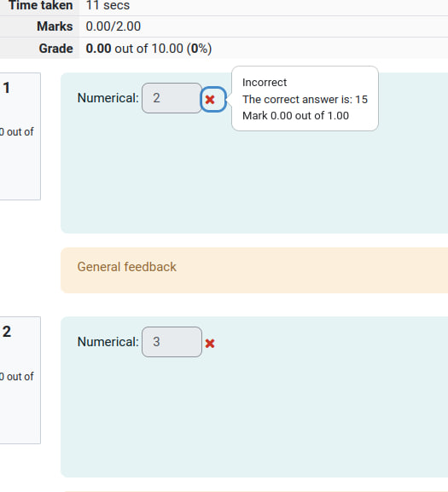Screen dimensions: 448x492
Task: Click the '0.00 out of 10.00 (0%)' grade value
Action: 148,49
